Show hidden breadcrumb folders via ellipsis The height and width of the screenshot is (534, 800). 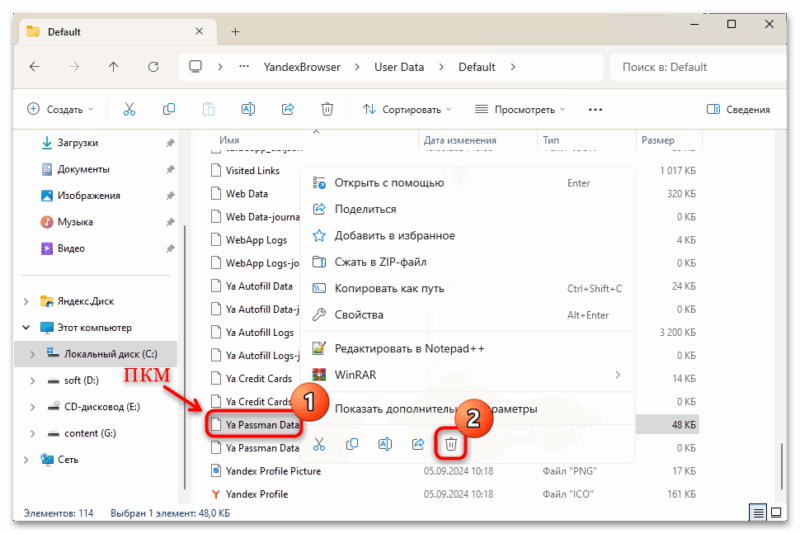[x=244, y=67]
